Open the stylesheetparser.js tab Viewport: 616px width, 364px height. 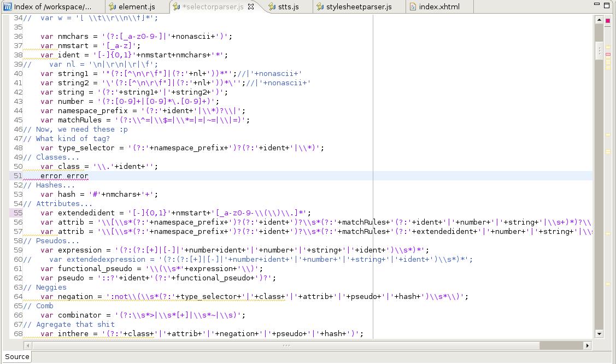354,7
